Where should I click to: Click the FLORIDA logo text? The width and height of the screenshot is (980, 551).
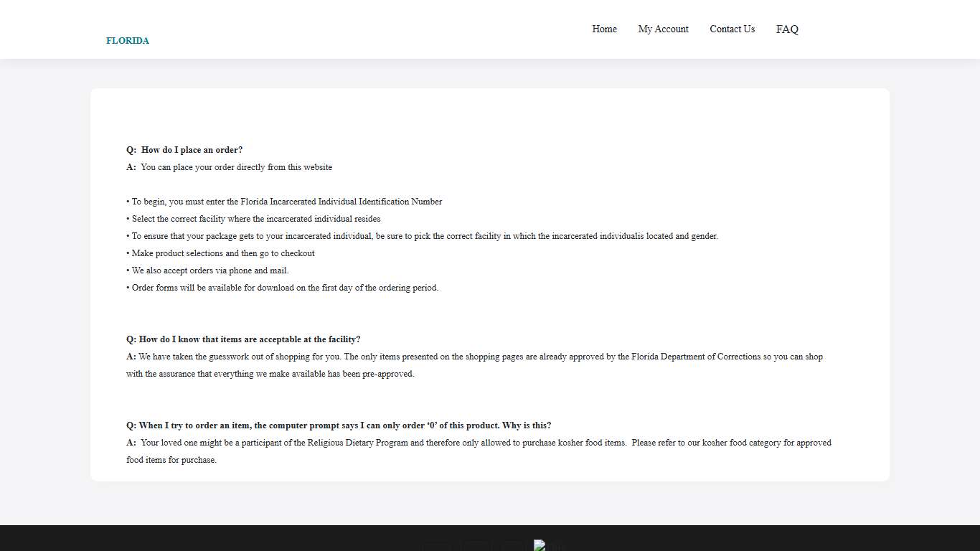pos(128,41)
